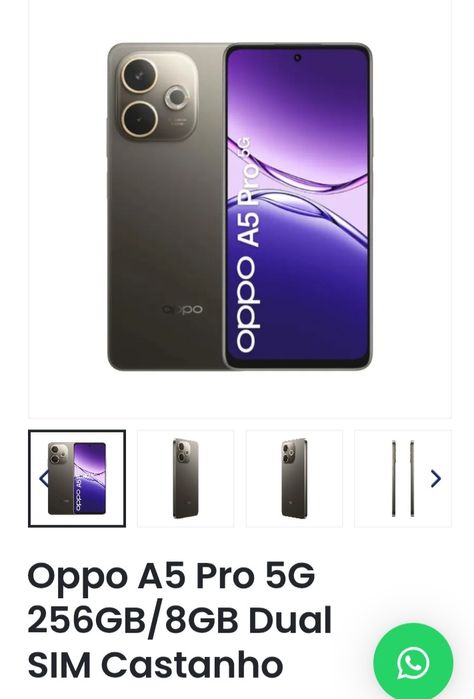Viewport: 474px width, 699px height.
Task: Go to previous thumbnails with left chevron
Action: pos(44,478)
